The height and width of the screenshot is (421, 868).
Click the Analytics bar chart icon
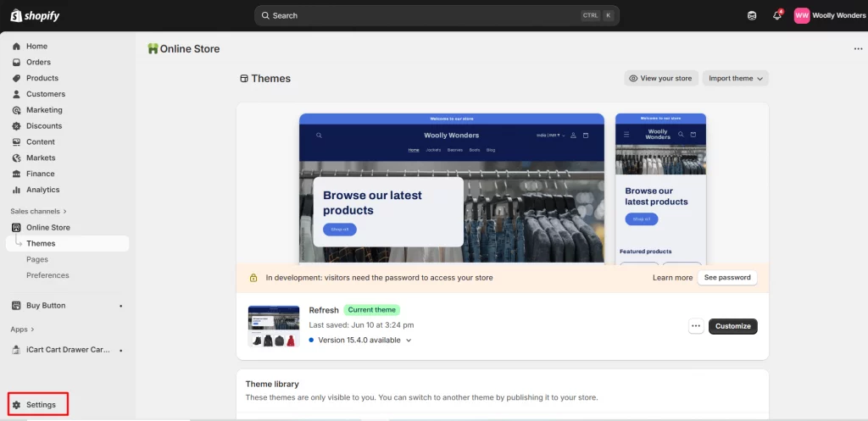click(x=16, y=190)
